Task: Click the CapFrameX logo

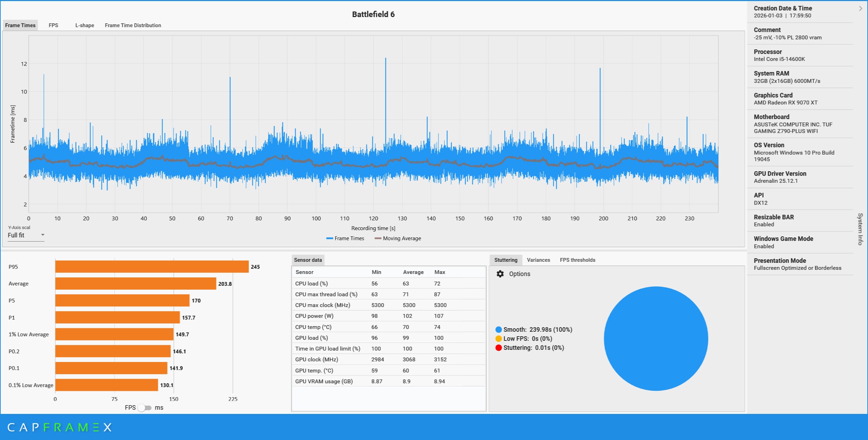Action: (60, 427)
